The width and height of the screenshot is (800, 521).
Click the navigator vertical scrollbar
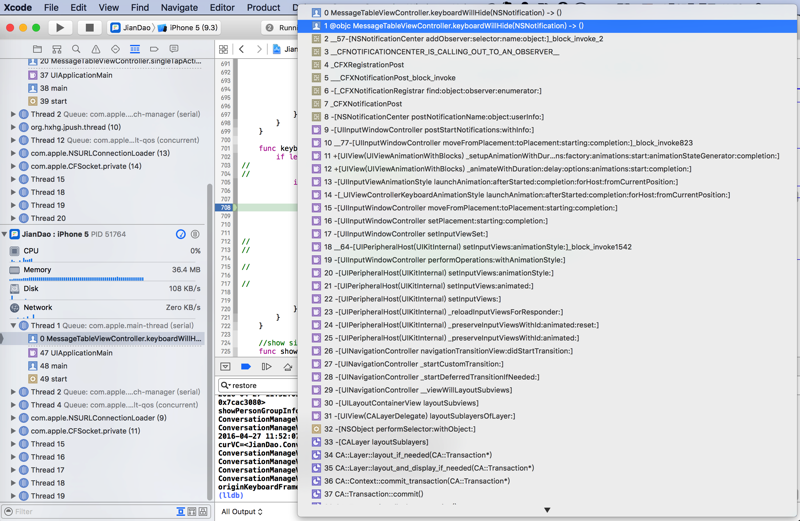pyautogui.click(x=209, y=342)
